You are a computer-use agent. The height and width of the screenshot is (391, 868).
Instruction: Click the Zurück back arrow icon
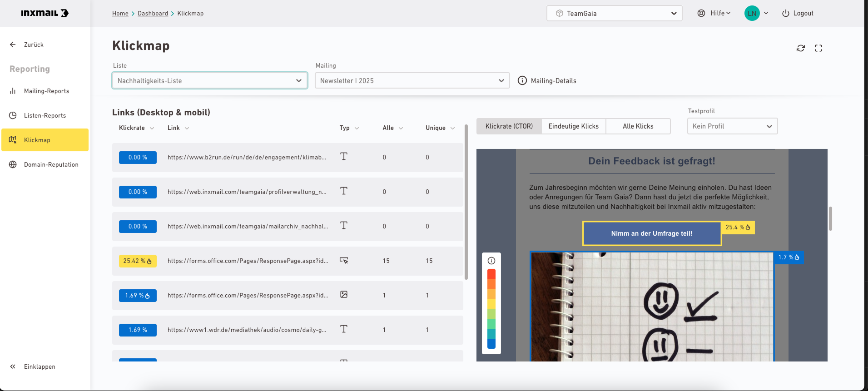[13, 45]
